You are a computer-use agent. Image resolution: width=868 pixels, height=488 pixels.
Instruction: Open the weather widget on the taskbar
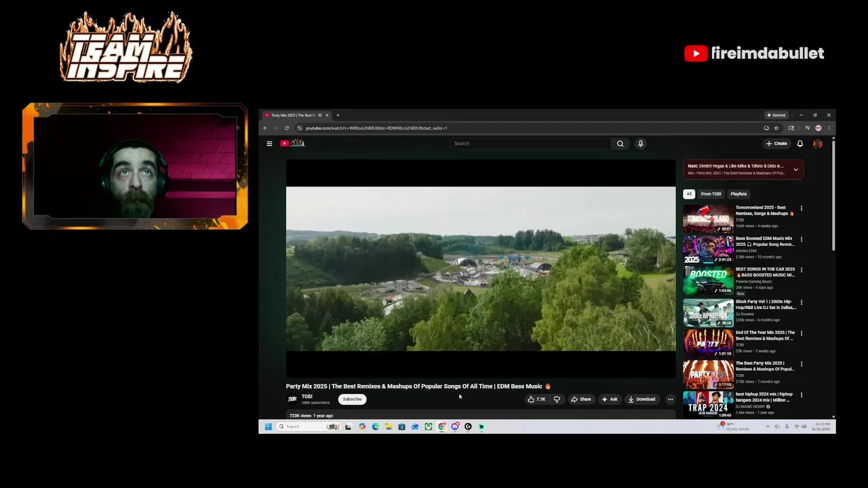[734, 426]
